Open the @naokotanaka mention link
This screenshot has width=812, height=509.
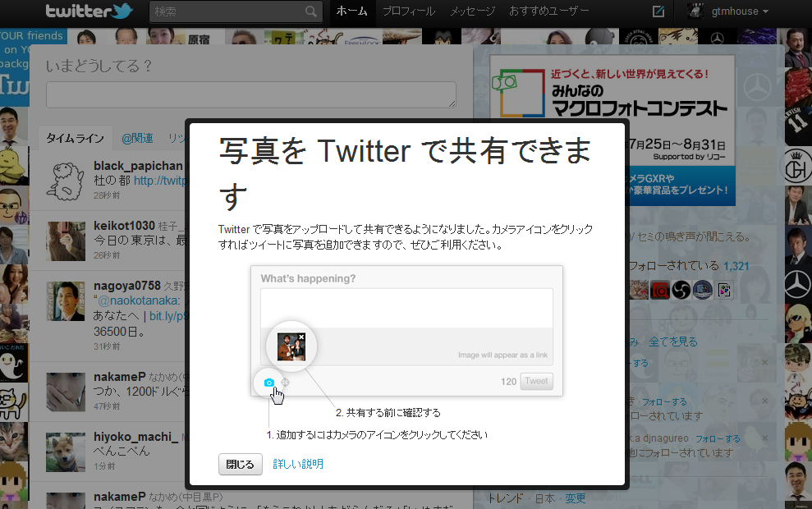point(140,300)
